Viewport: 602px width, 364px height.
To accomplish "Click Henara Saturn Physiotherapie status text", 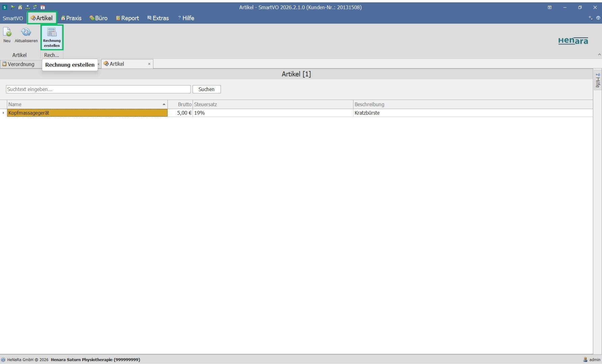I will coord(95,360).
